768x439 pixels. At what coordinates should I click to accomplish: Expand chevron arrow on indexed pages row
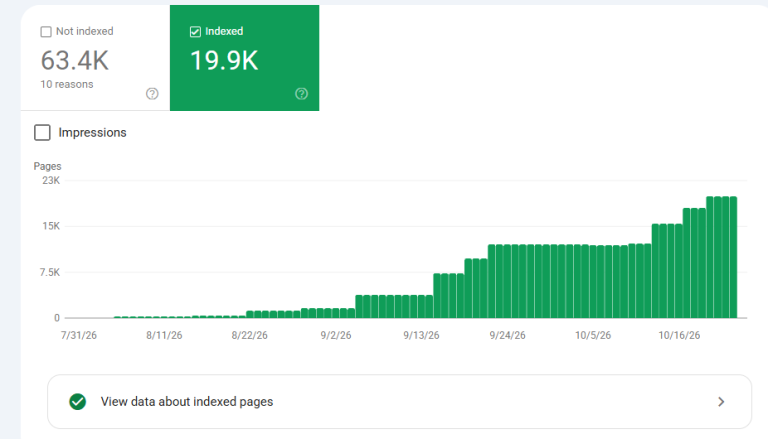(721, 402)
